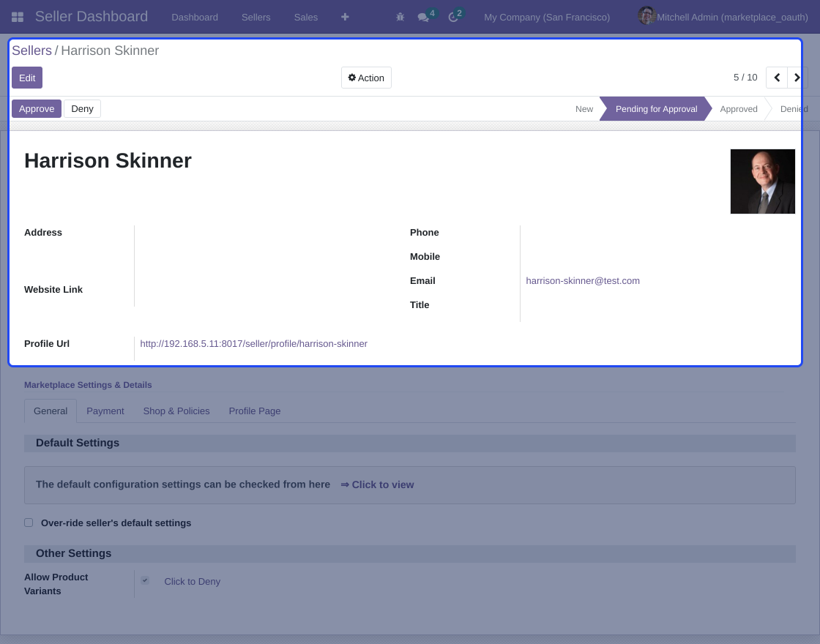Click Mitchell Admin avatar picture
Screen dimensions: 820x644
(646, 15)
